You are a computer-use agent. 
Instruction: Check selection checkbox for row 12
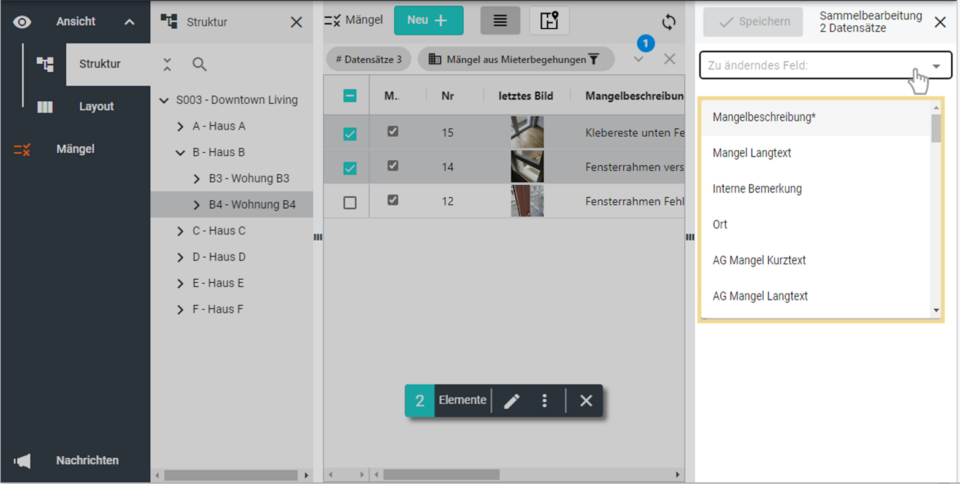pos(350,202)
